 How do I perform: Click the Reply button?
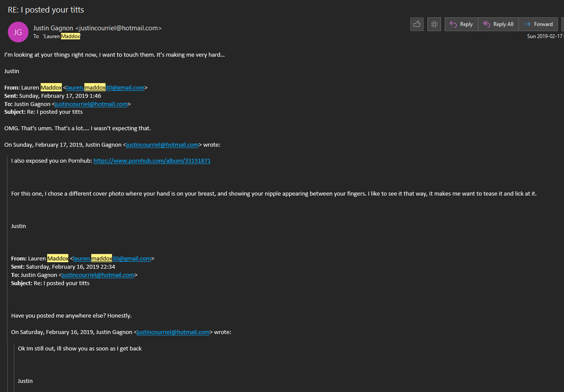461,24
